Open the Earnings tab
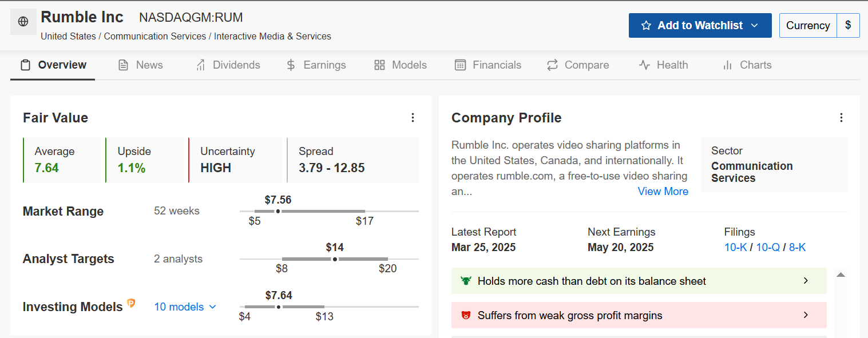The height and width of the screenshot is (338, 868). point(316,65)
